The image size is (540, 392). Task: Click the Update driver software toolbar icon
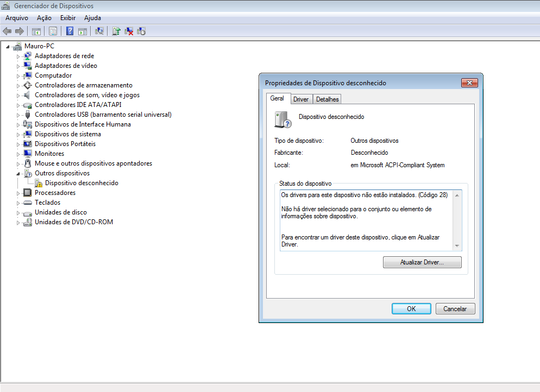116,31
